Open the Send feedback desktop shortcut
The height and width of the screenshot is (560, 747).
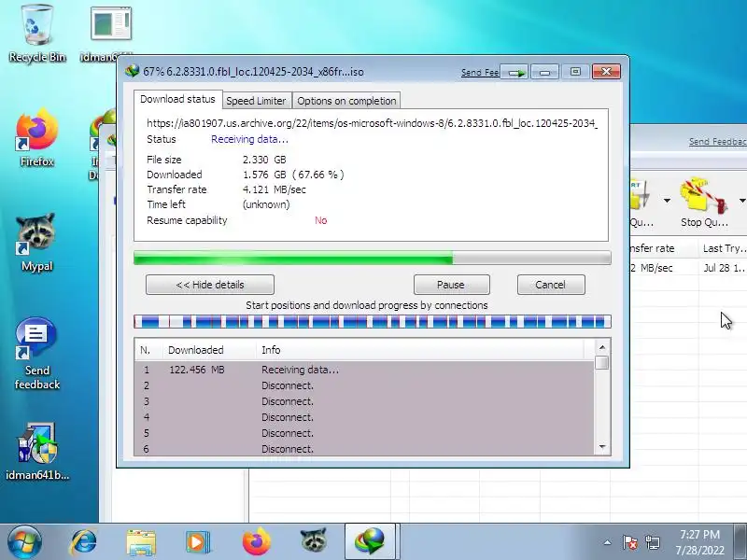pos(36,354)
